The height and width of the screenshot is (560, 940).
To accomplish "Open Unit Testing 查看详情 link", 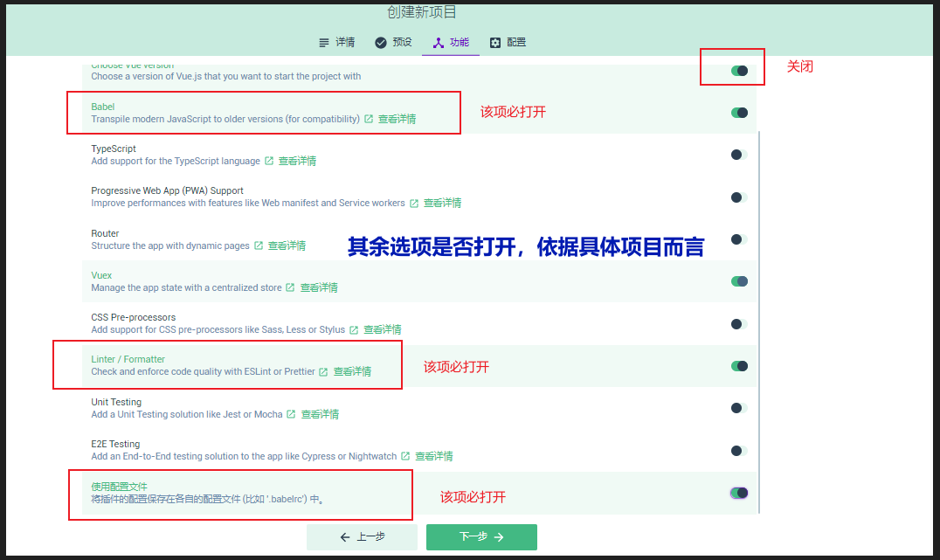I will pos(320,414).
